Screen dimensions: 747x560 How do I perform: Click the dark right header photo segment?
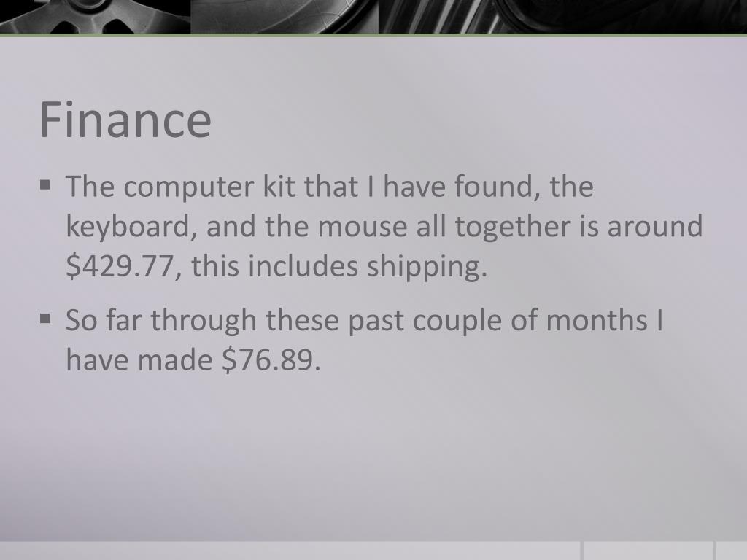562,17
